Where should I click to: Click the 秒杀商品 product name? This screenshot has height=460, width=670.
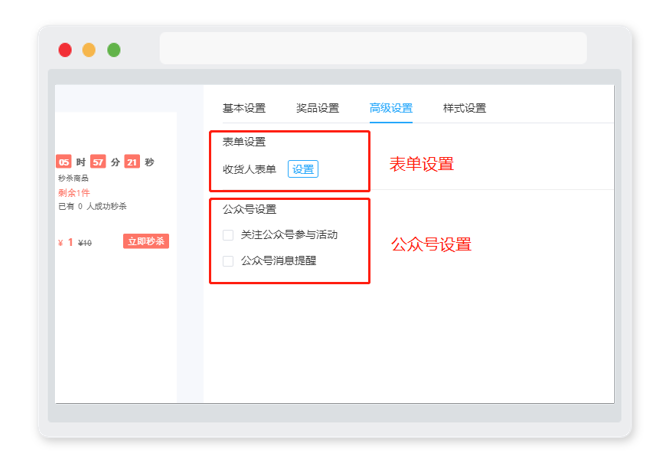(x=73, y=178)
